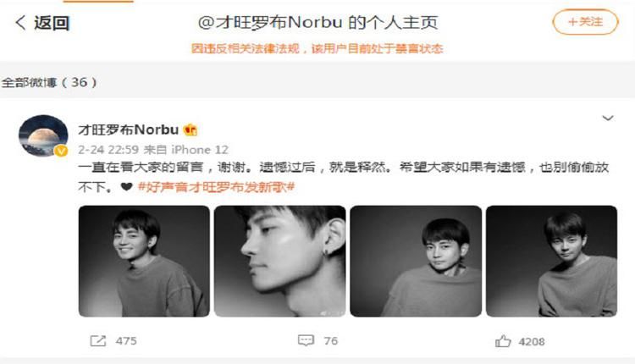Screen dimensions: 635x364
Task: Open second side-profile close-up photo
Action: tap(280, 262)
